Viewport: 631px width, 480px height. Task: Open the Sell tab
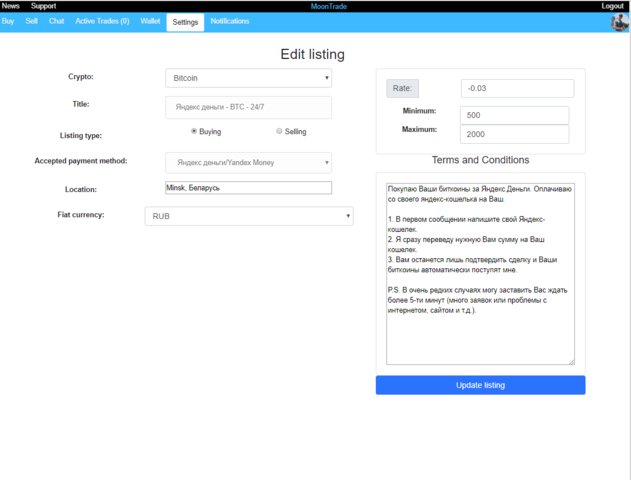[31, 21]
